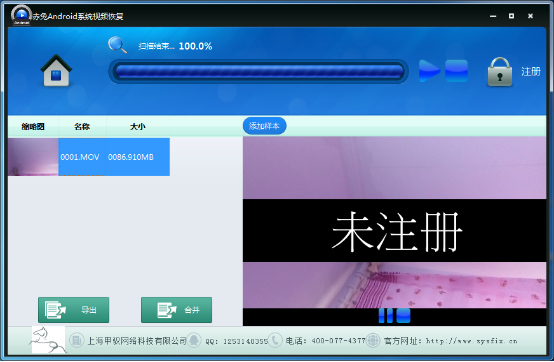Click the scan progress bar
Screen dimensions: 554x362
[259, 71]
